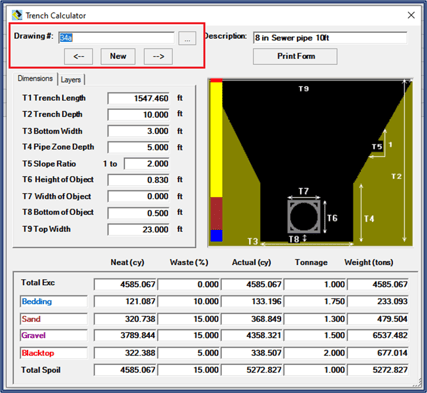Click the T1 Trench Length field
This screenshot has height=393, width=427.
138,98
